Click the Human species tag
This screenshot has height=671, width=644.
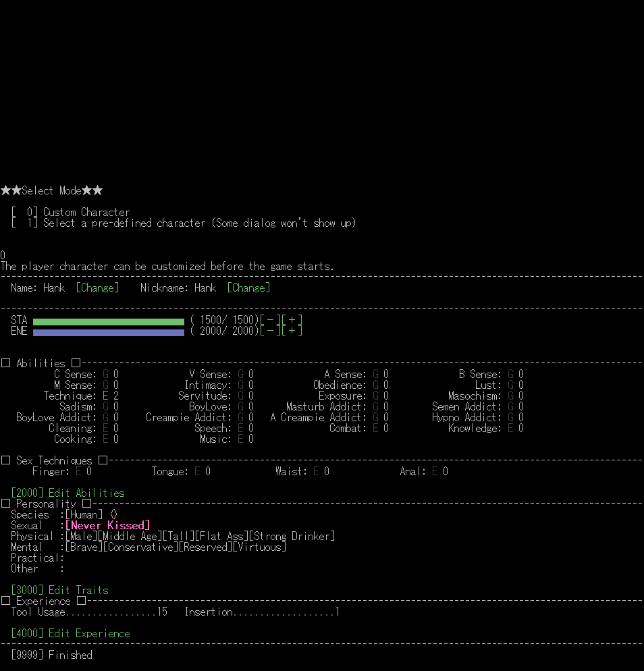(x=84, y=514)
